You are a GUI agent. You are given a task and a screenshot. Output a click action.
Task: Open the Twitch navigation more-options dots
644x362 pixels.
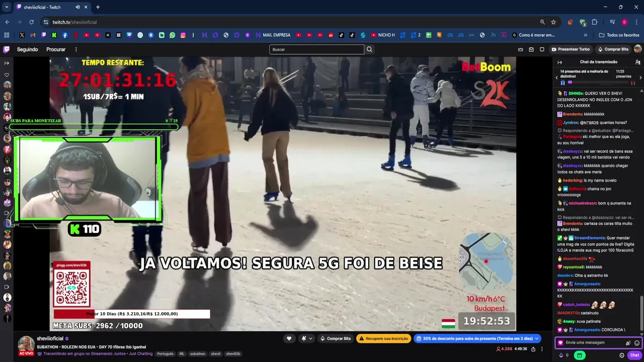(x=76, y=49)
